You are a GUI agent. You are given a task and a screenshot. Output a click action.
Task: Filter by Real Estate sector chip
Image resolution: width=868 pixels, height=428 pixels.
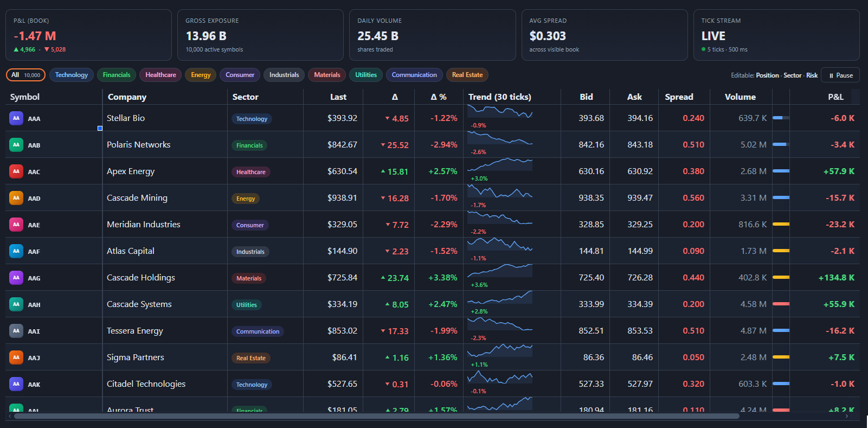pyautogui.click(x=467, y=75)
